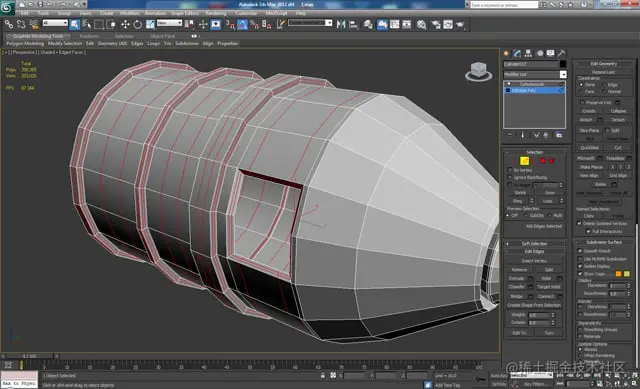
Task: Open the Layer Manager
Action: click(368, 24)
